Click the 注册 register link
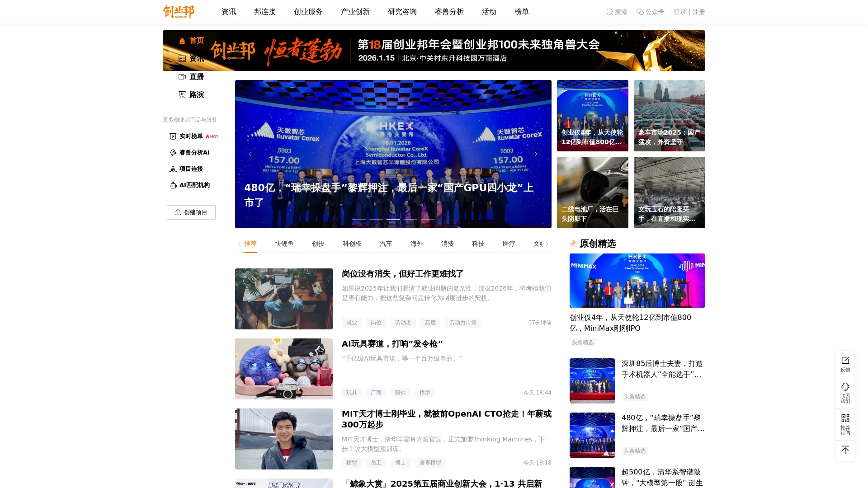 pos(698,12)
